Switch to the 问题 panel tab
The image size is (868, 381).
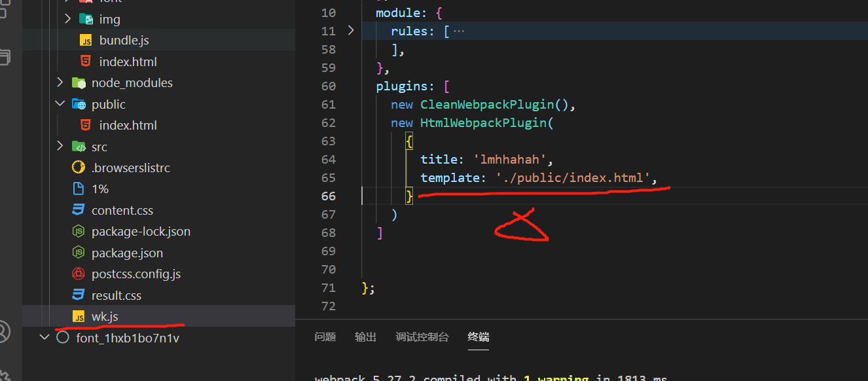click(x=325, y=336)
